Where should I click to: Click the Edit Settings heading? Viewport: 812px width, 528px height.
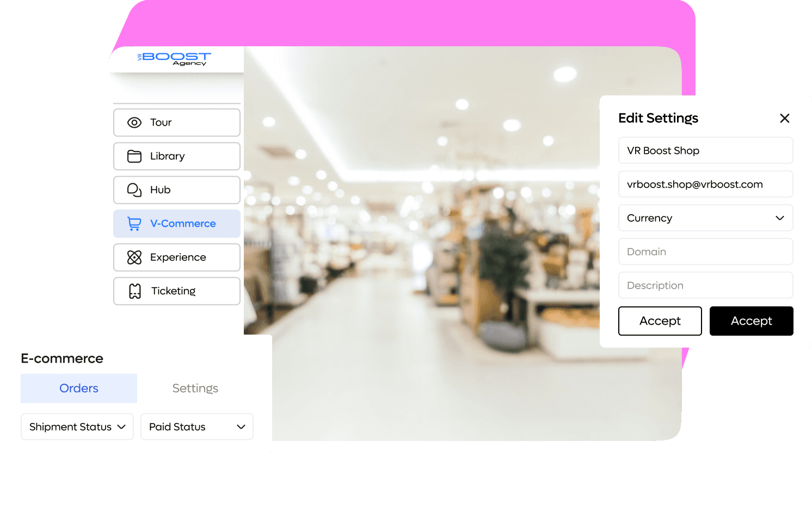coord(658,118)
